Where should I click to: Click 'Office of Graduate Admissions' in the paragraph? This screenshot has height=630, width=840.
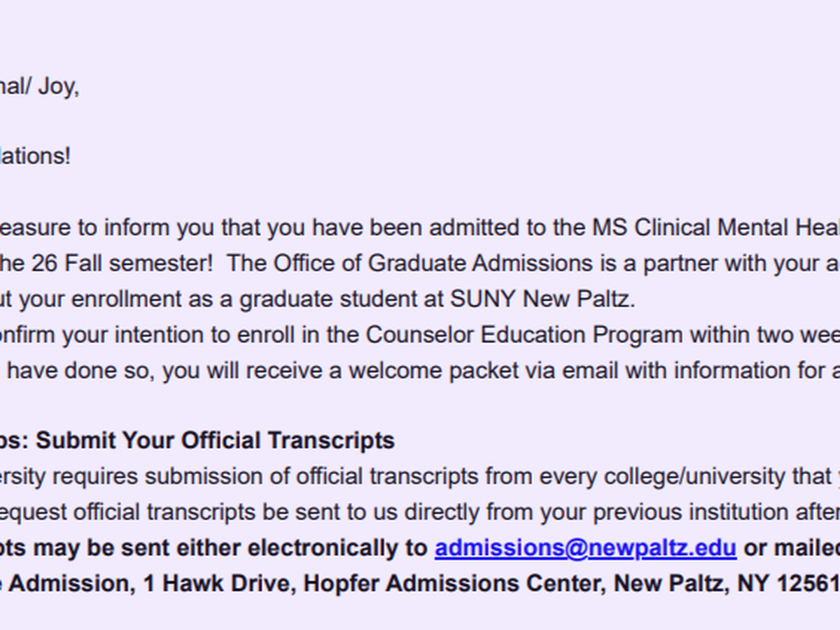coord(384,263)
